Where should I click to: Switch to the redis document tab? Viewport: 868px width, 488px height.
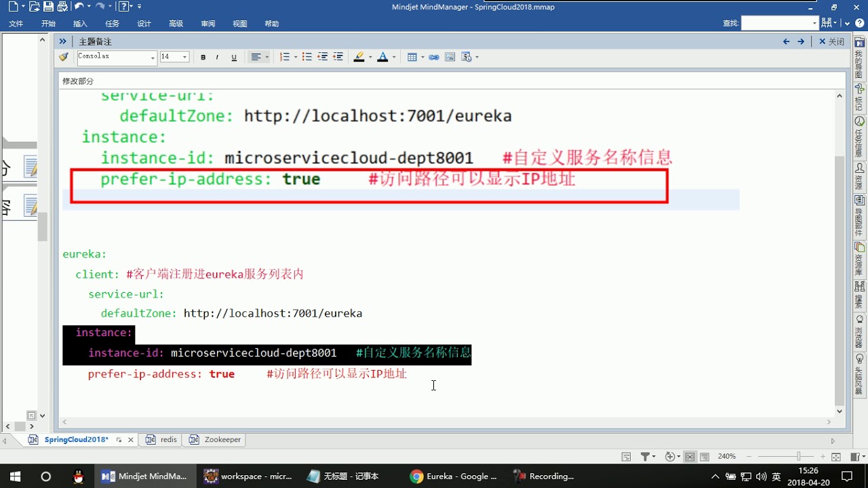[161, 440]
